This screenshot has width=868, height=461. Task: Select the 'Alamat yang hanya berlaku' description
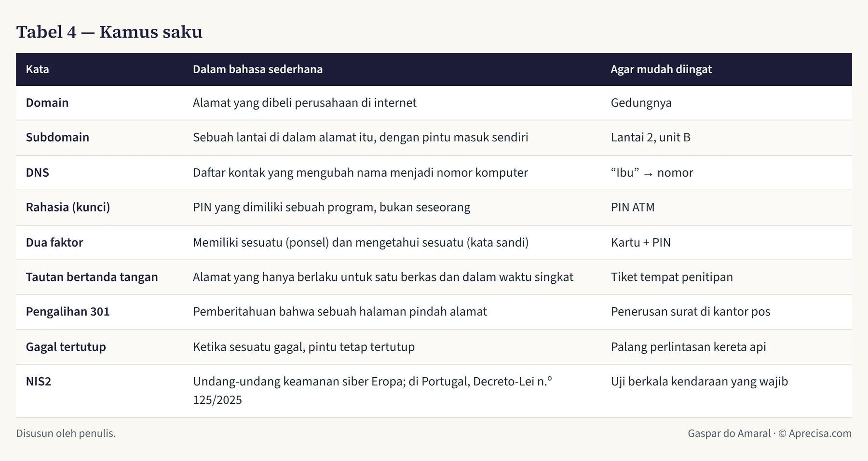click(383, 277)
